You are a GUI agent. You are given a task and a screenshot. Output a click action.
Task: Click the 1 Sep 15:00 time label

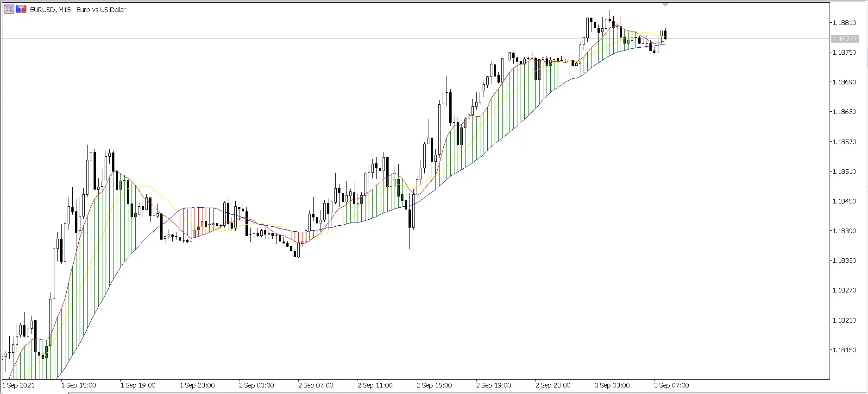pos(79,385)
